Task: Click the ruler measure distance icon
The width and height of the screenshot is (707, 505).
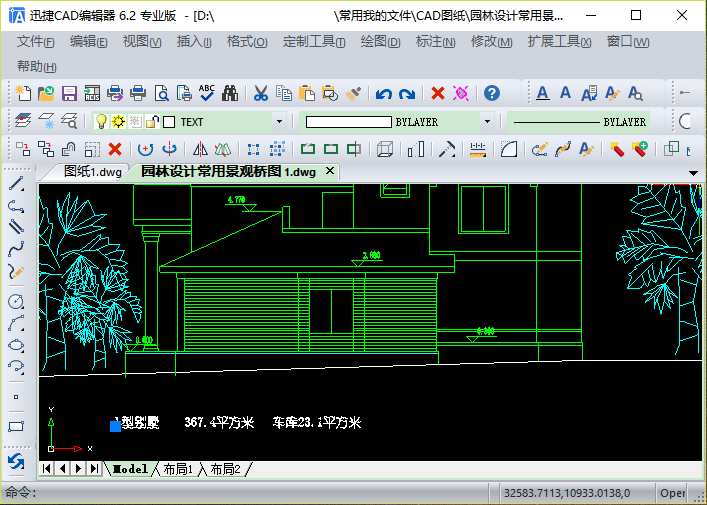Action: [x=477, y=149]
